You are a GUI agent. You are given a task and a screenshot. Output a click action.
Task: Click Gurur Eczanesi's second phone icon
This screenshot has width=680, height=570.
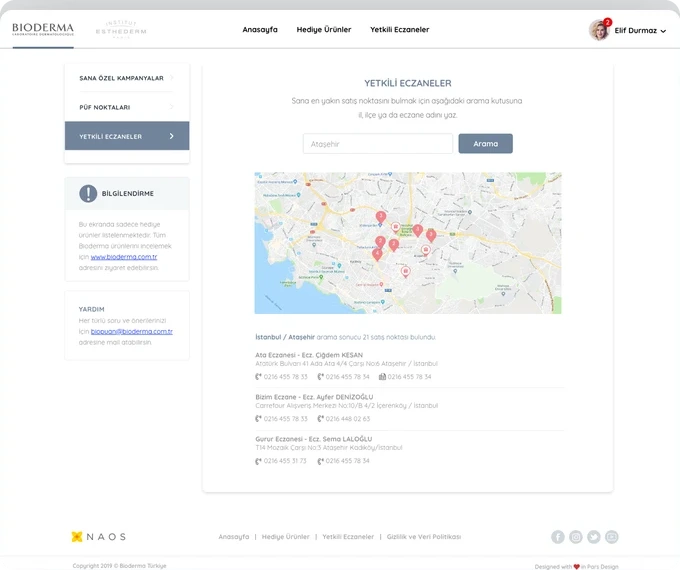pyautogui.click(x=320, y=461)
